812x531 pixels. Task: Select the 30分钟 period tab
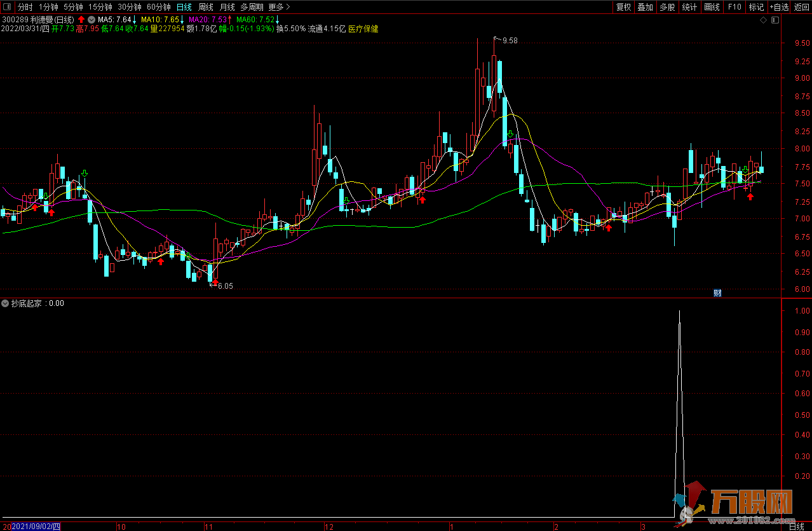[x=130, y=7]
